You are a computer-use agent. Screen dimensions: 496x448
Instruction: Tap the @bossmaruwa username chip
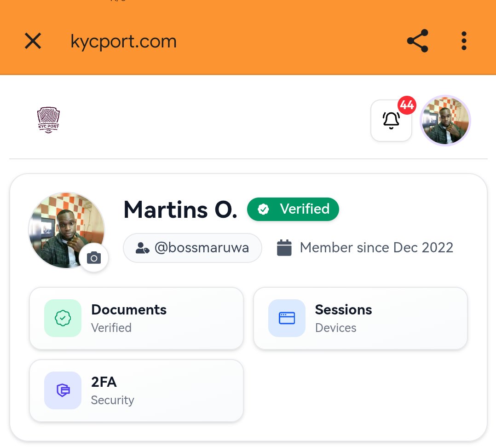pyautogui.click(x=192, y=247)
